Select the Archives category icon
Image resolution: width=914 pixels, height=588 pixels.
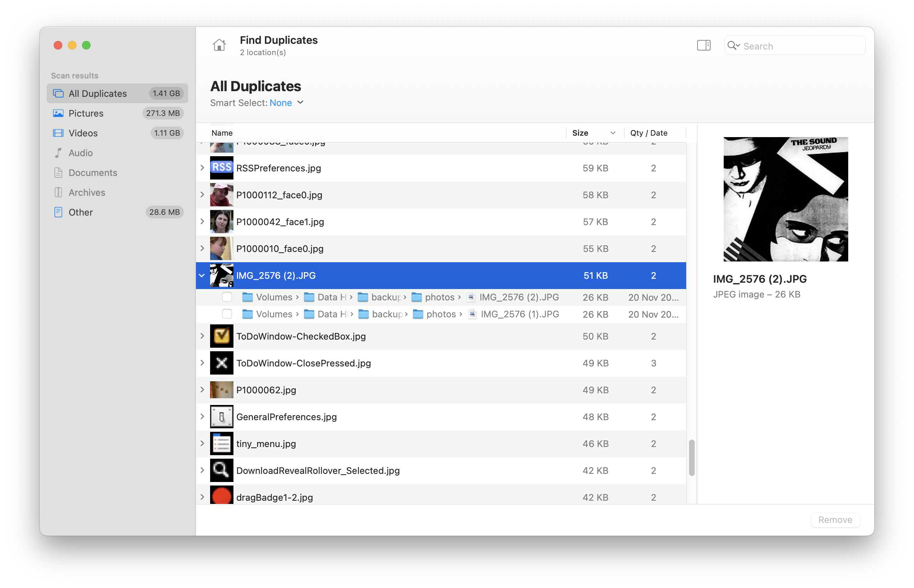point(58,193)
